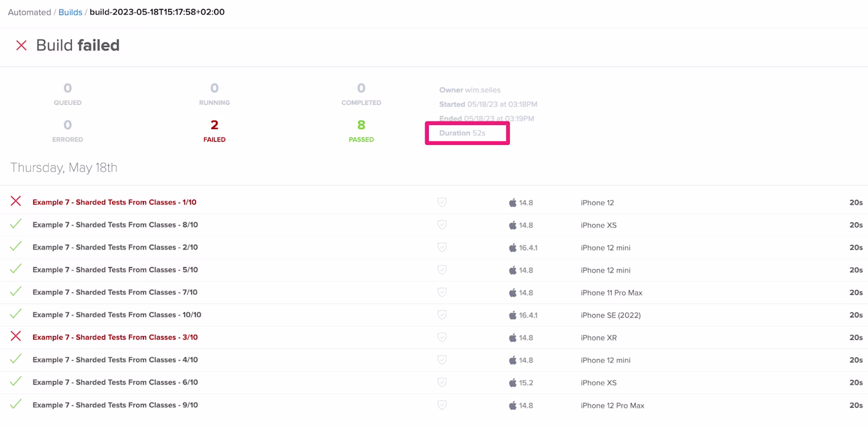Click Apple icon in iPhone 12 Pro Max row
This screenshot has width=868, height=427.
click(513, 405)
